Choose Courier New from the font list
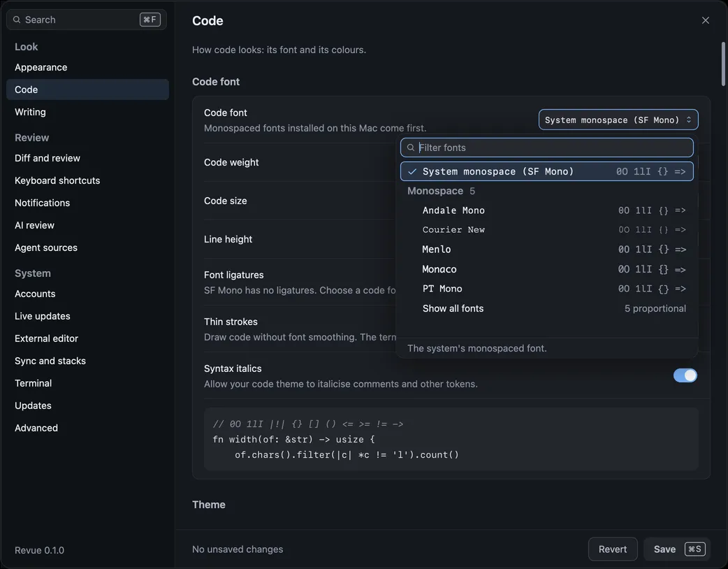728x569 pixels. (x=546, y=230)
